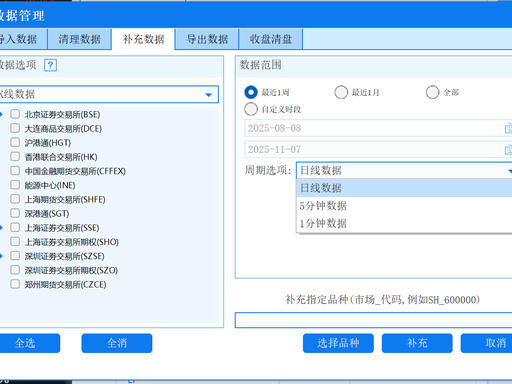
Task: Open the K线数据 type dropdown
Action: tap(109, 94)
